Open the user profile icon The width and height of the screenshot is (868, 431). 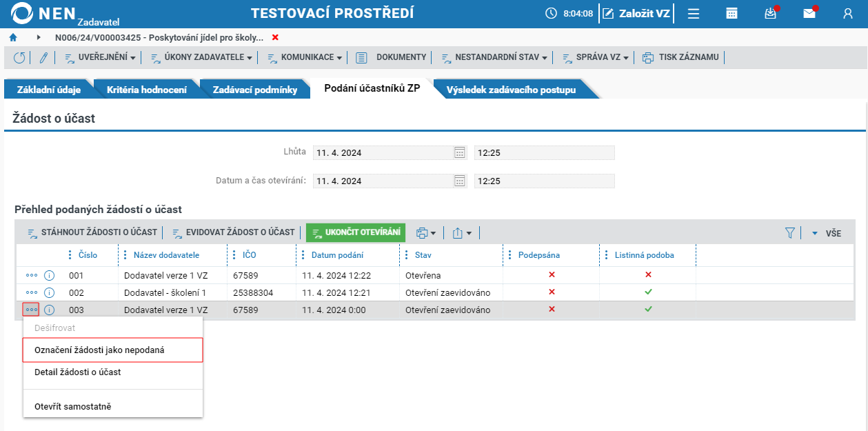[848, 14]
